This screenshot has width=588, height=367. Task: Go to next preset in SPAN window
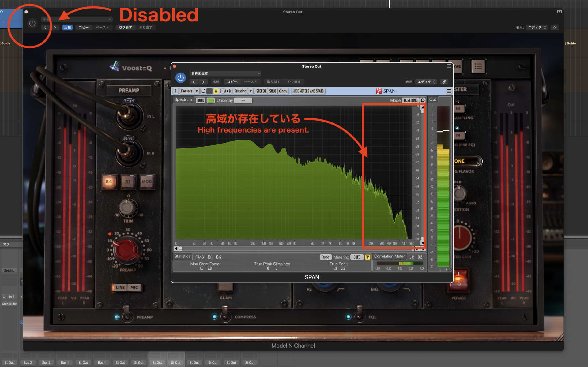pos(203,82)
